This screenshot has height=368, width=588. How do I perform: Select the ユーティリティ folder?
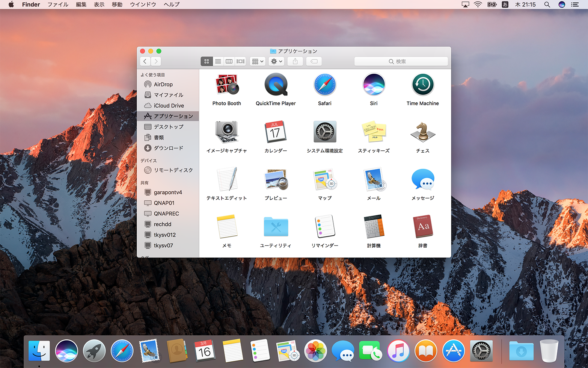tap(276, 227)
